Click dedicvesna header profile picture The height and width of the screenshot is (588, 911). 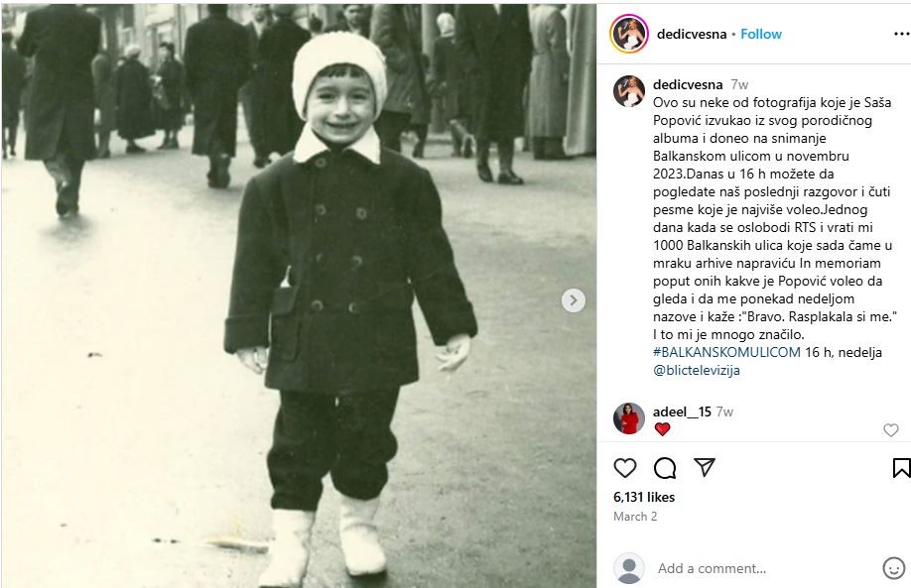[628, 34]
